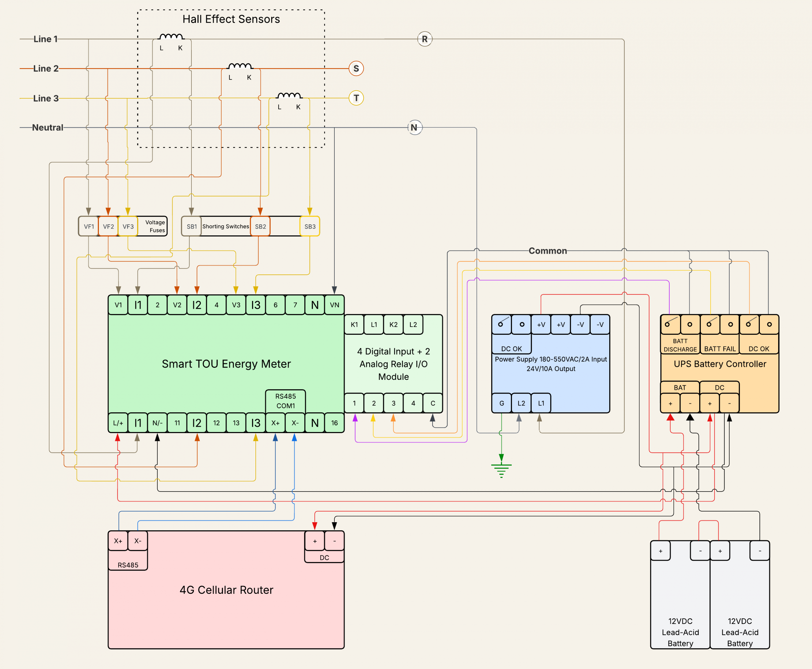Image resolution: width=812 pixels, height=669 pixels.
Task: Click the C common terminal of the I/O module
Action: click(433, 403)
